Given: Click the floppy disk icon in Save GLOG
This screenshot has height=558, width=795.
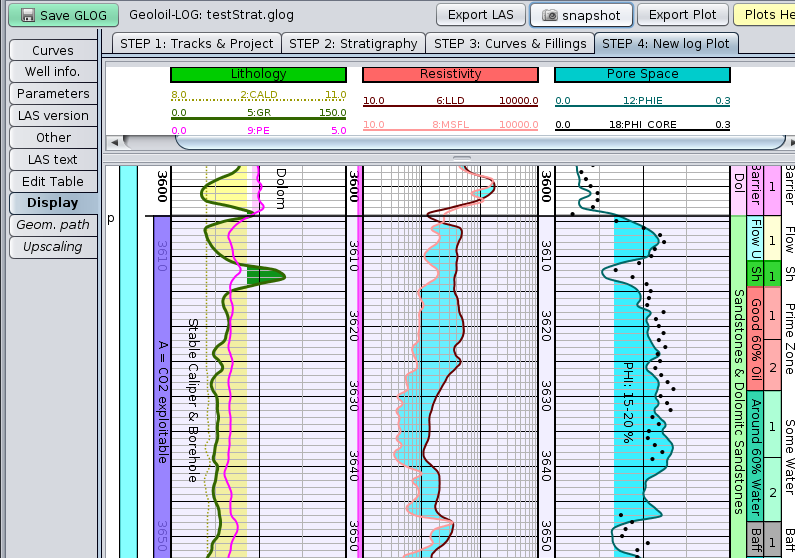Looking at the screenshot, I should point(27,15).
